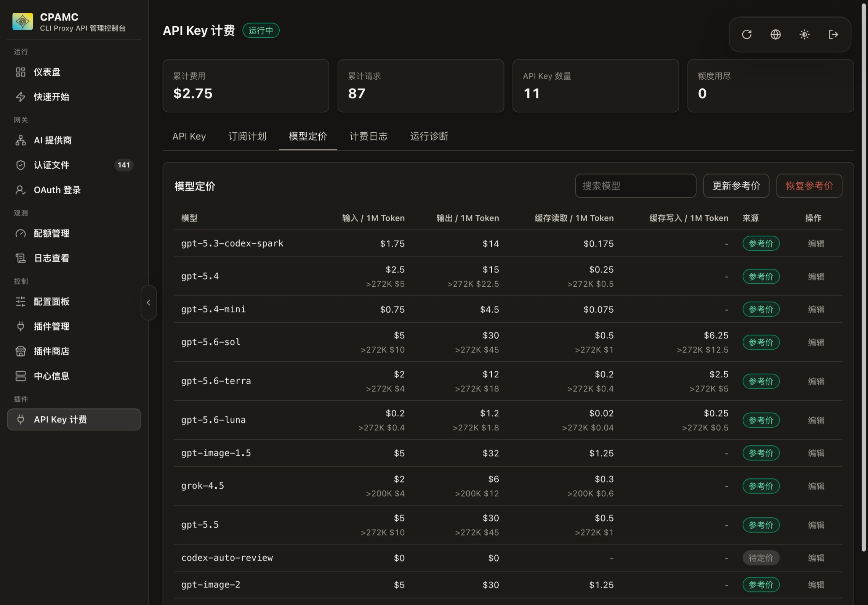Click the 输入 / 1M Token column header
868x605 pixels.
[373, 218]
